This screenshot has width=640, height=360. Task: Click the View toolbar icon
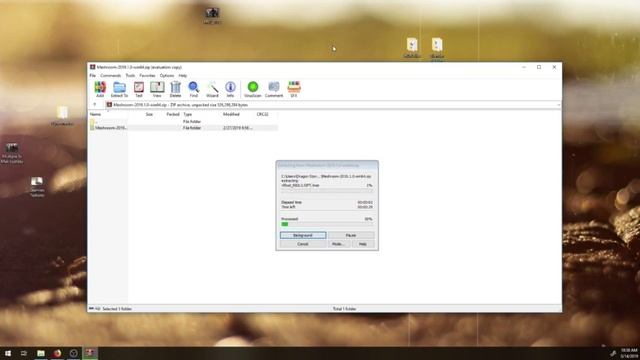click(x=157, y=89)
